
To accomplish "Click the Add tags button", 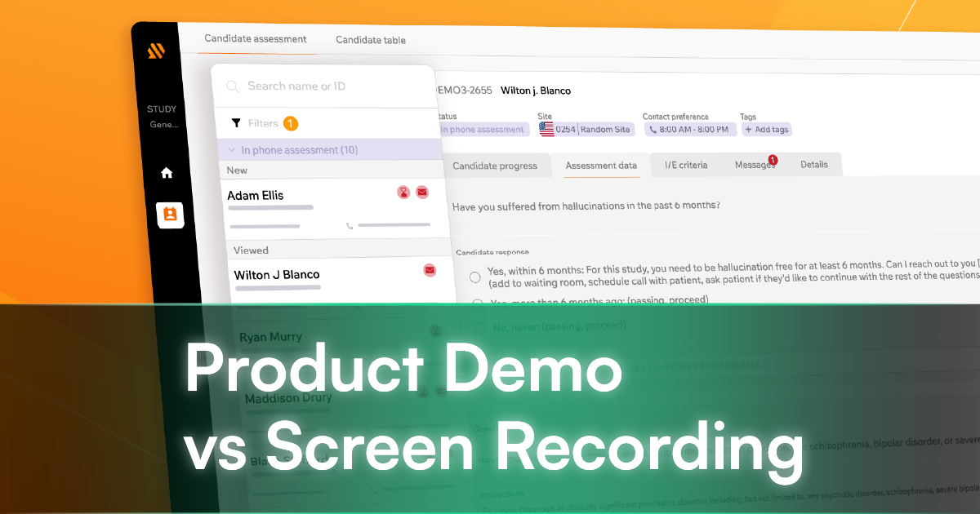I will tap(766, 129).
